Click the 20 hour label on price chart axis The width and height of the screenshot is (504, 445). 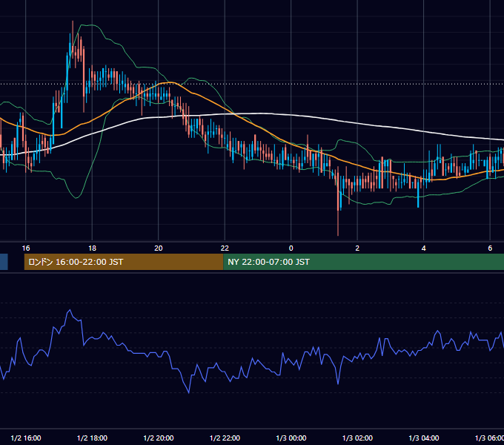[x=159, y=248]
